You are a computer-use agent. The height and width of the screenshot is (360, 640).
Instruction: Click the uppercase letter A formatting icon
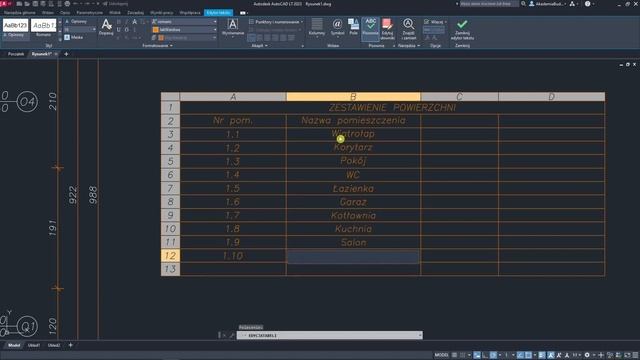click(x=134, y=22)
